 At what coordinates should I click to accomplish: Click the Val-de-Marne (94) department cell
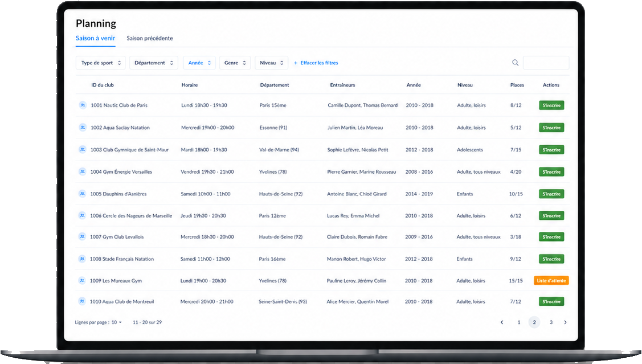click(279, 149)
